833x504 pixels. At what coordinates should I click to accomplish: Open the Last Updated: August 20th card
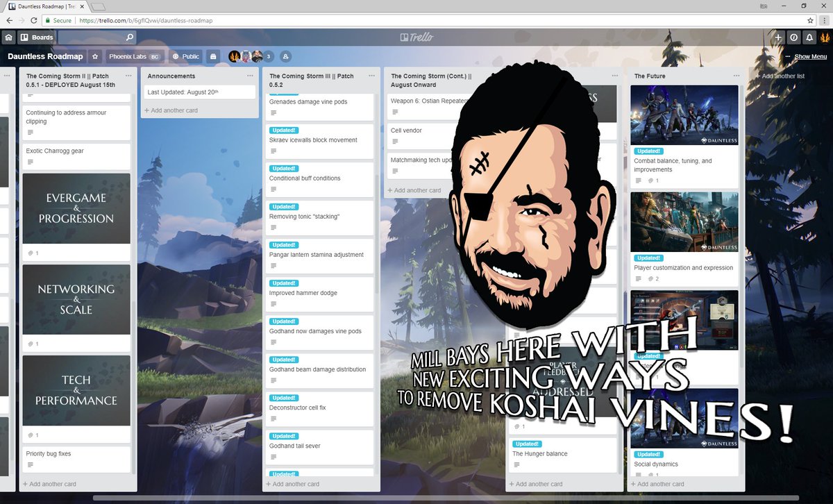[200, 92]
